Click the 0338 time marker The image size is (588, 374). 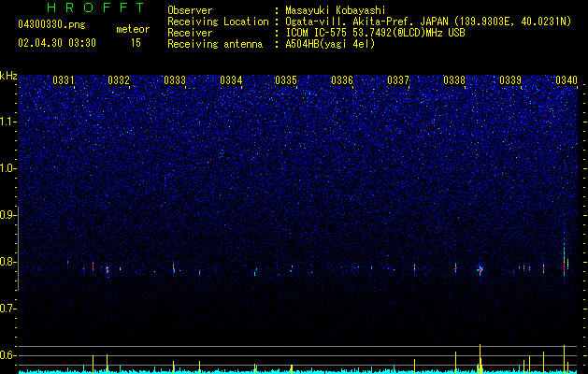454,79
